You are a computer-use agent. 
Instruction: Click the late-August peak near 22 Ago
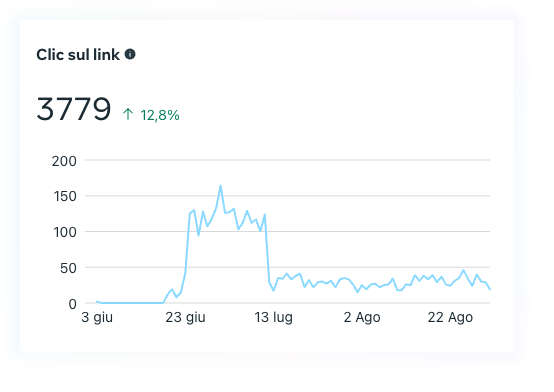[x=463, y=270]
